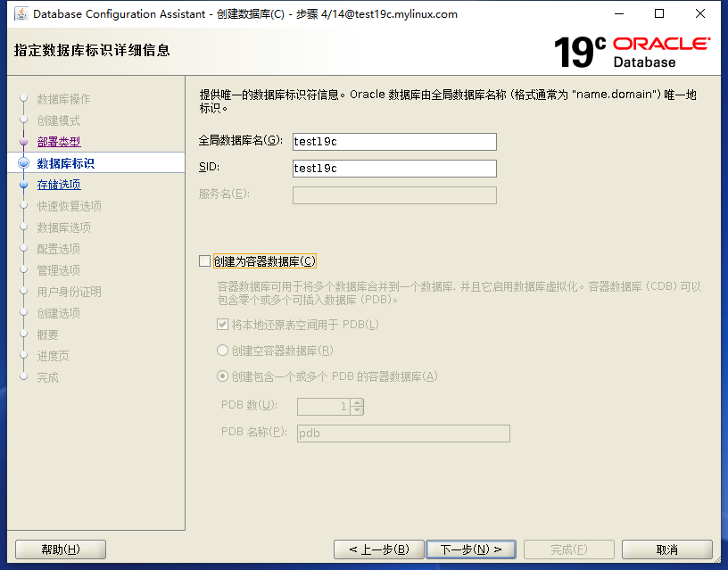Click the 帮助(H) button
Viewport: 728px width, 570px height.
point(61,549)
